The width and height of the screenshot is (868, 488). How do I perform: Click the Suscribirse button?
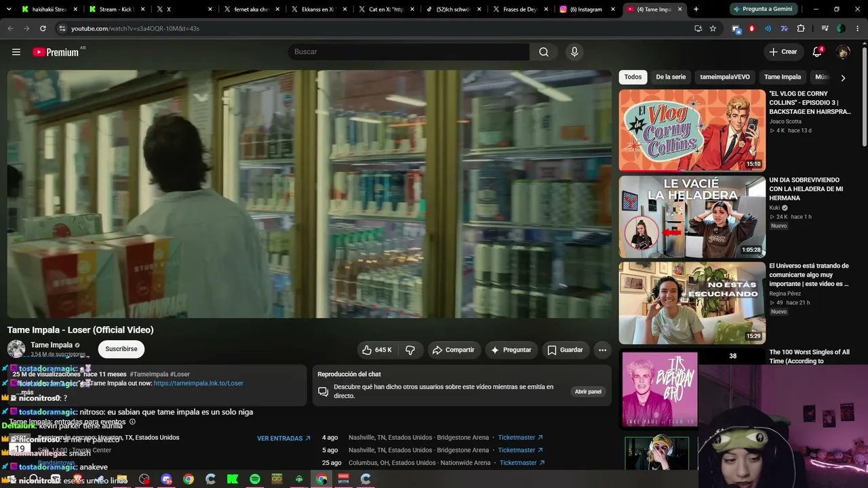coord(121,349)
